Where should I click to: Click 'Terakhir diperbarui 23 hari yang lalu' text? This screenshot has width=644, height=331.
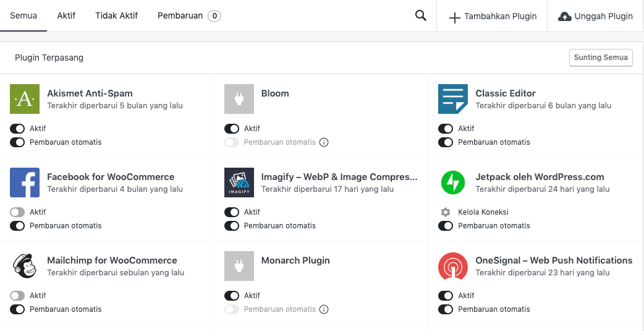pyautogui.click(x=543, y=273)
